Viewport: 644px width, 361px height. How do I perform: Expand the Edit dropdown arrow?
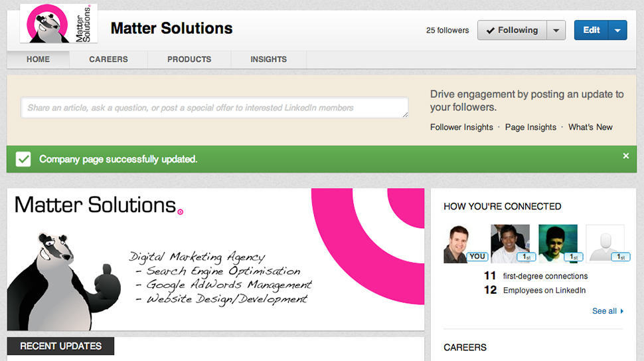617,30
